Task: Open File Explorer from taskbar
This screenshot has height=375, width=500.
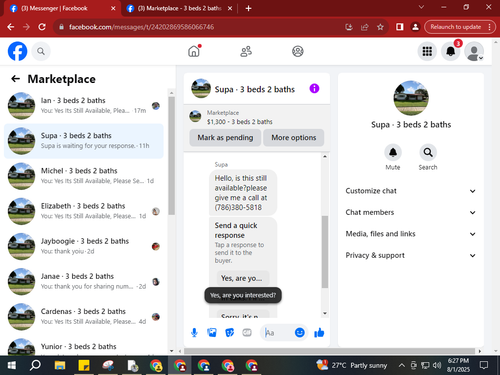Action: tap(60, 365)
